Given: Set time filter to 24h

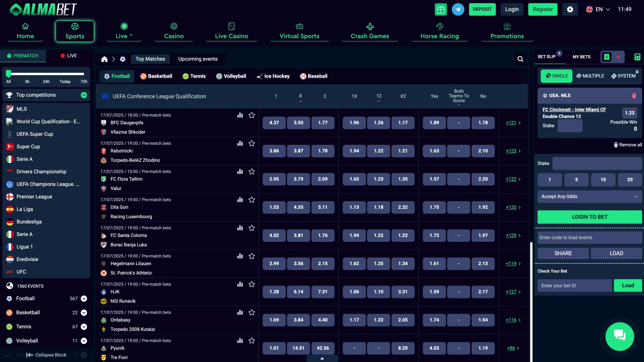Looking at the screenshot, I should point(46,82).
